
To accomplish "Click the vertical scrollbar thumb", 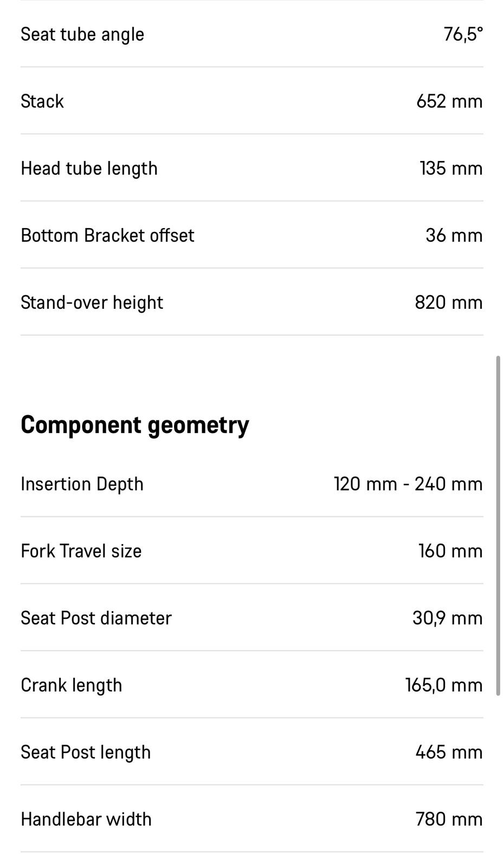I will coord(498,526).
